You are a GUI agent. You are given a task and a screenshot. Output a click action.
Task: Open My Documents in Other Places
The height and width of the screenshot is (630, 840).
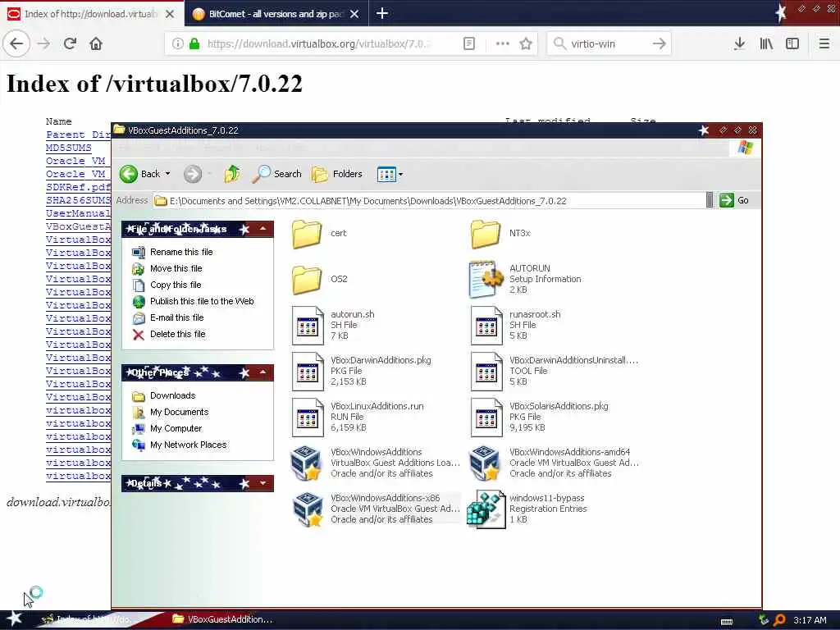179,412
